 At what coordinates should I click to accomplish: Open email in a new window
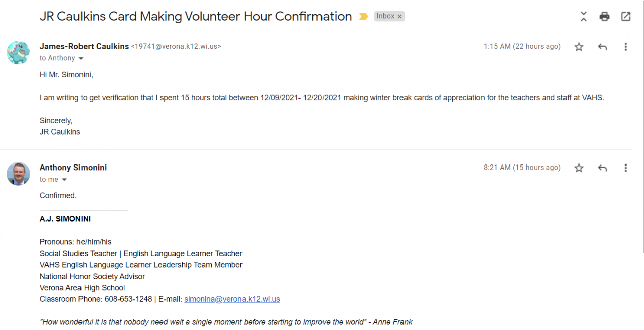point(626,17)
